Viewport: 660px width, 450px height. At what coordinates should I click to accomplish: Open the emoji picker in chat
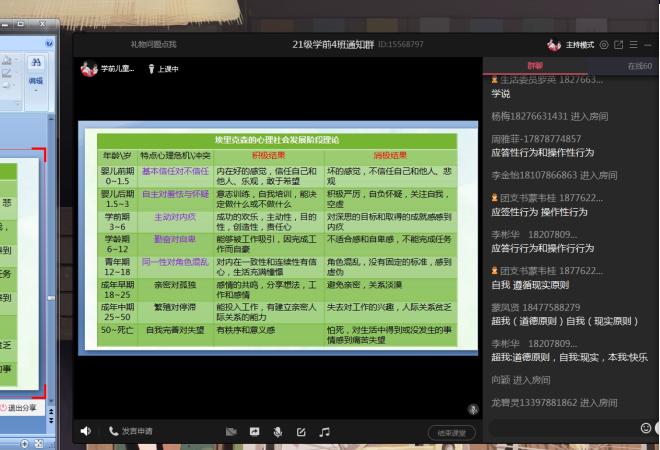point(645,428)
